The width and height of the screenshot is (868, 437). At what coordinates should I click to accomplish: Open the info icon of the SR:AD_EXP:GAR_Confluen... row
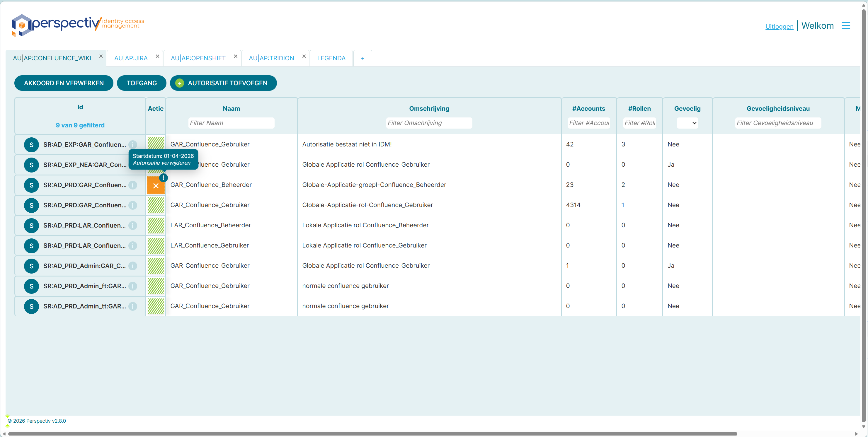(133, 145)
